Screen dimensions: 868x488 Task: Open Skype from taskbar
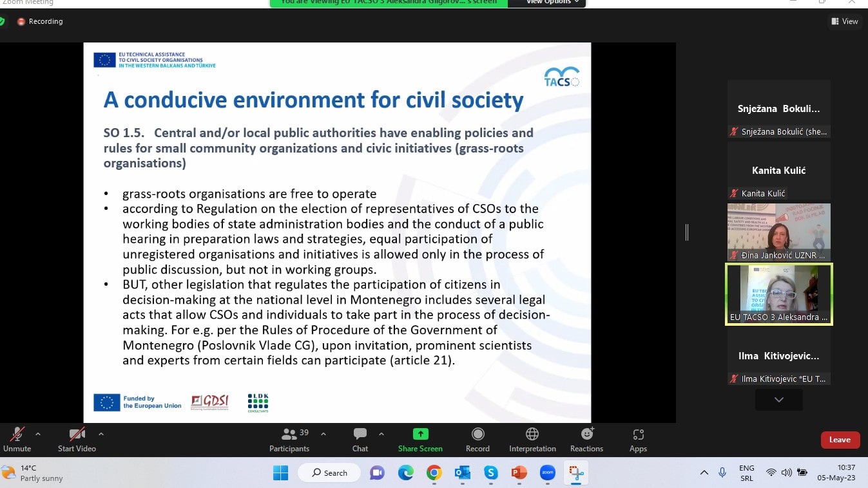click(491, 473)
